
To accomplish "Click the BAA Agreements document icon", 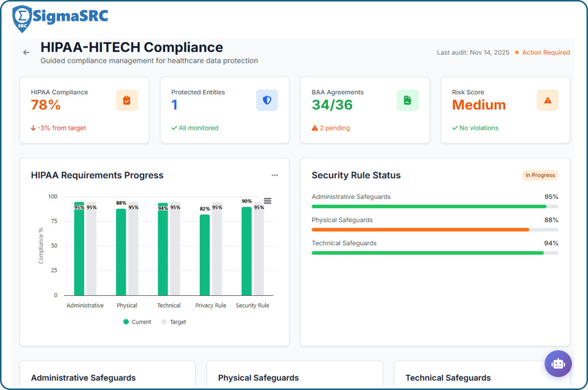I will tap(407, 100).
